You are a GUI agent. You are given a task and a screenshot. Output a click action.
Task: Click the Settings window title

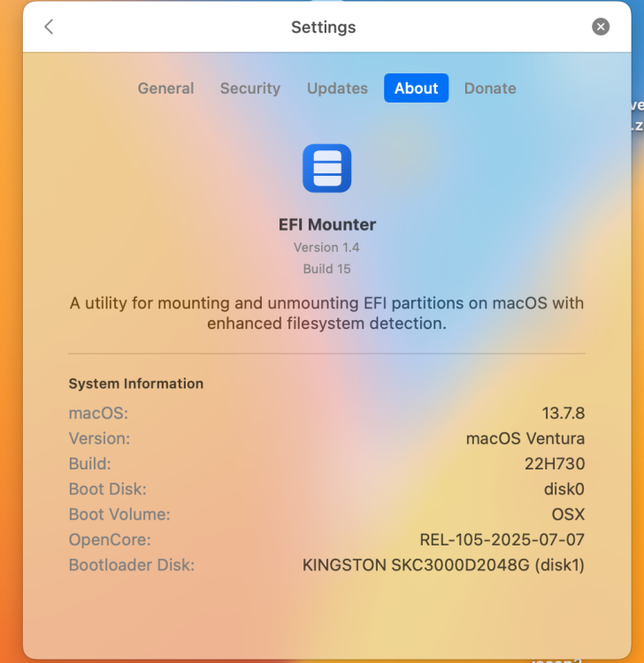[x=324, y=27]
